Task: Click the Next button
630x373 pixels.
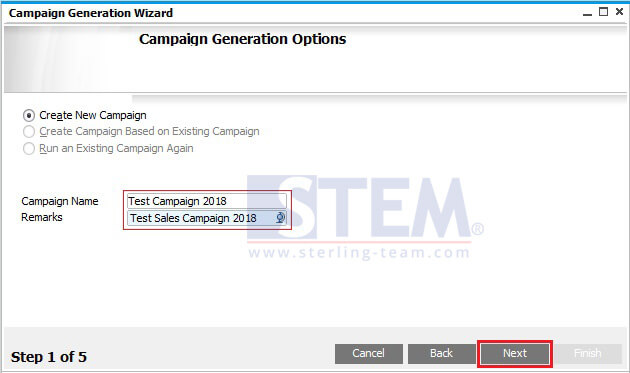Action: tap(515, 353)
